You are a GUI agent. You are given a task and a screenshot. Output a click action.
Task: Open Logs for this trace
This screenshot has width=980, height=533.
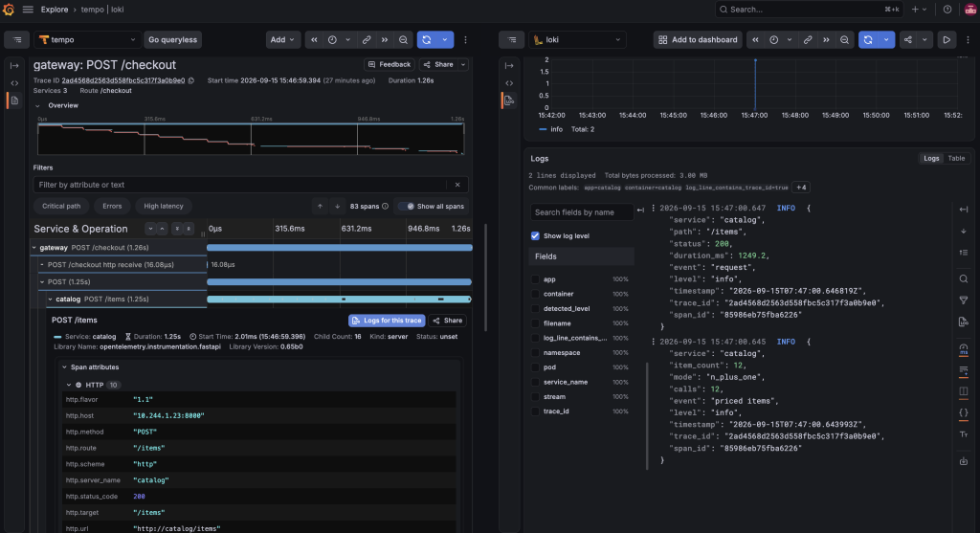click(x=387, y=321)
